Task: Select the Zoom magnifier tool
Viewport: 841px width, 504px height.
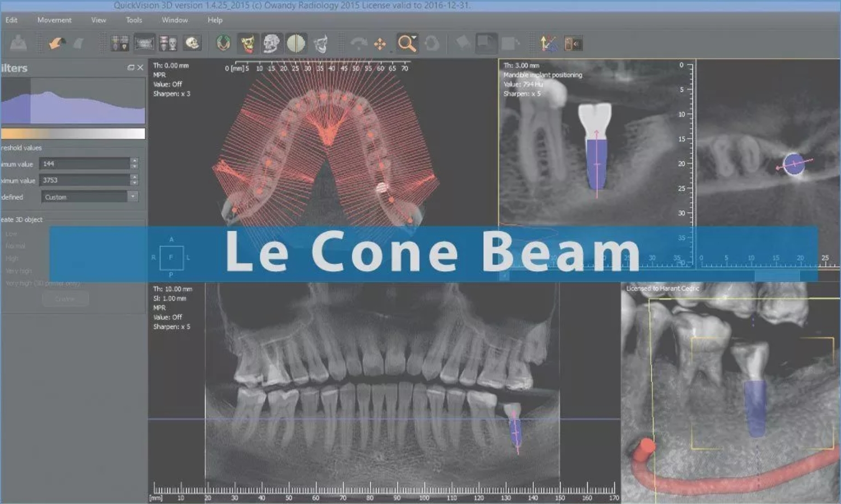Action: [406, 44]
